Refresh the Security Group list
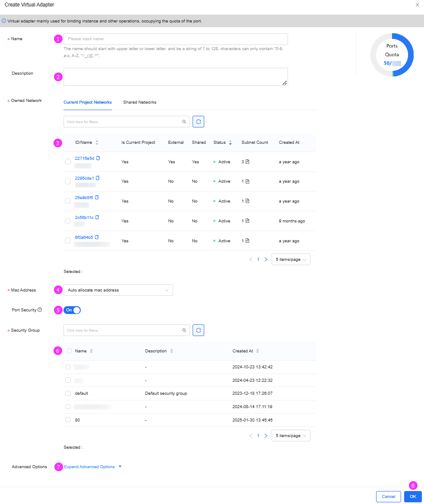 point(198,330)
